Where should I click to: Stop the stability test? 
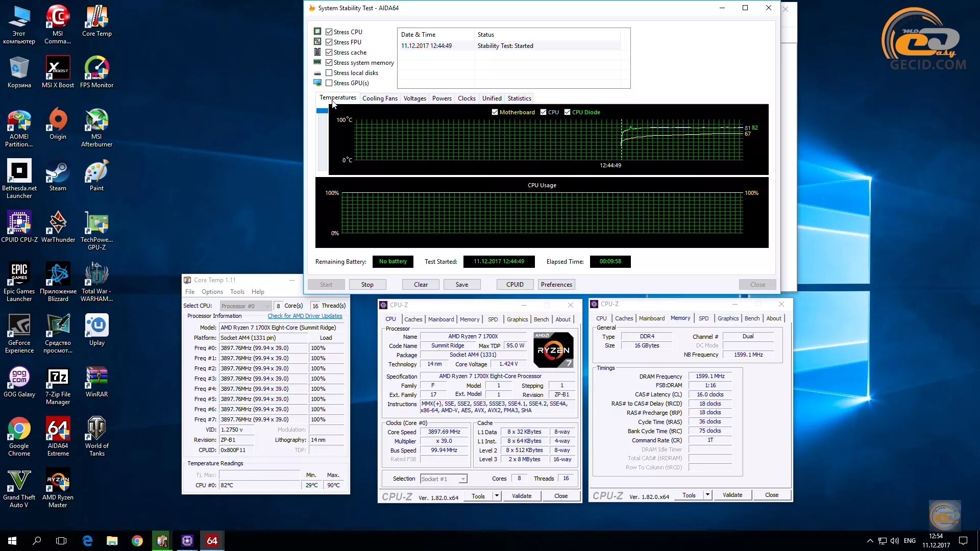point(367,284)
